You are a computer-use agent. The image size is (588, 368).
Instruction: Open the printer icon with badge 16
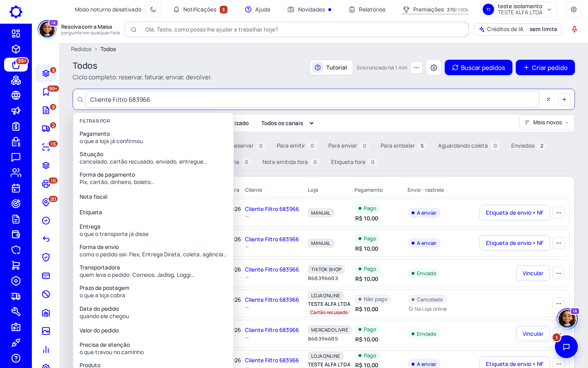pyautogui.click(x=46, y=184)
